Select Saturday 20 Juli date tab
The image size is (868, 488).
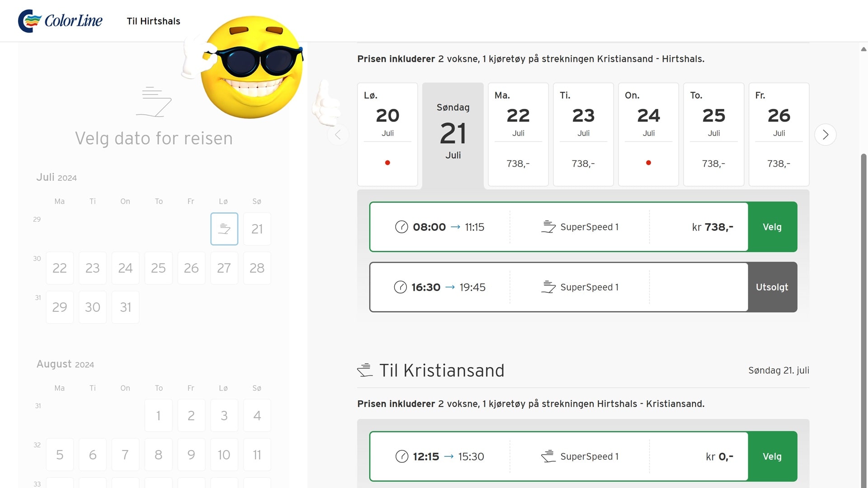pos(387,134)
